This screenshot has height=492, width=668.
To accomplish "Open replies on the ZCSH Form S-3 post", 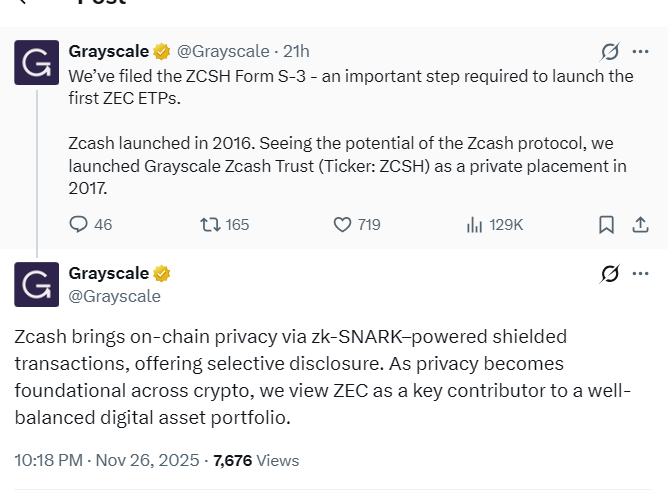I will (x=80, y=225).
